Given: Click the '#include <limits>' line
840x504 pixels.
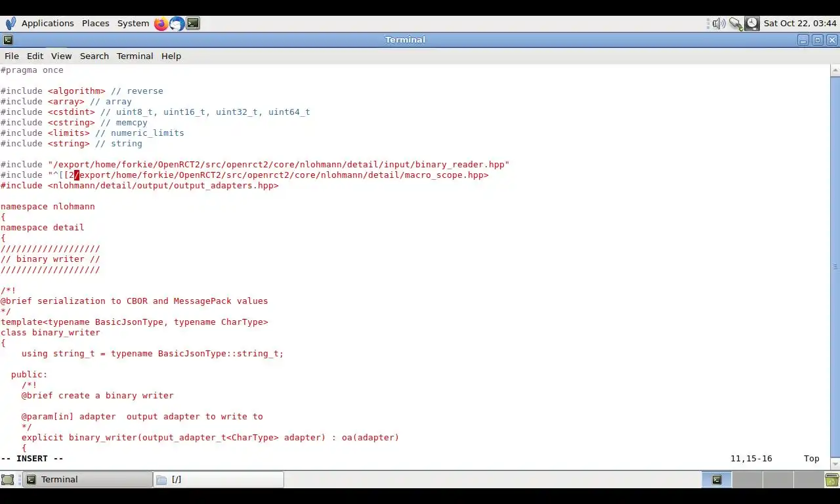Looking at the screenshot, I should [93, 133].
